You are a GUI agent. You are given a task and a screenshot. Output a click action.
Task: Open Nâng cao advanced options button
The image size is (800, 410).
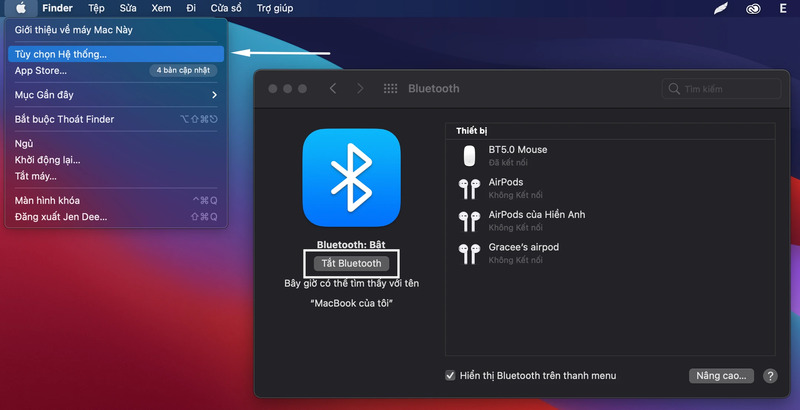tap(721, 376)
